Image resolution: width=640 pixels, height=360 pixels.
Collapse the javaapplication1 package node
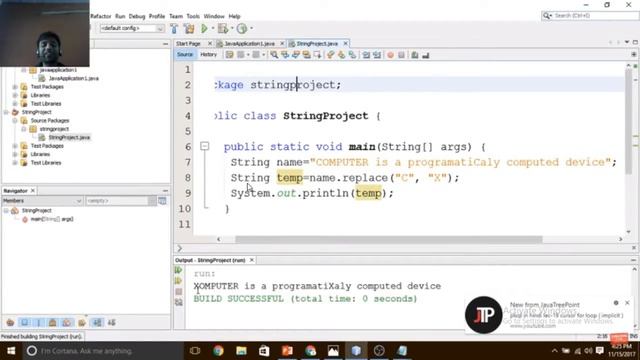(x=24, y=70)
